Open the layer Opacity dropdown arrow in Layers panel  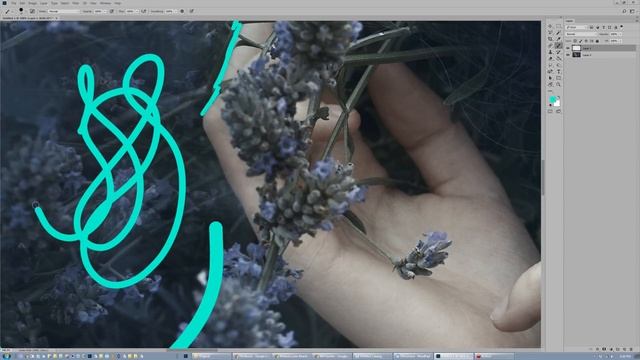click(x=621, y=34)
